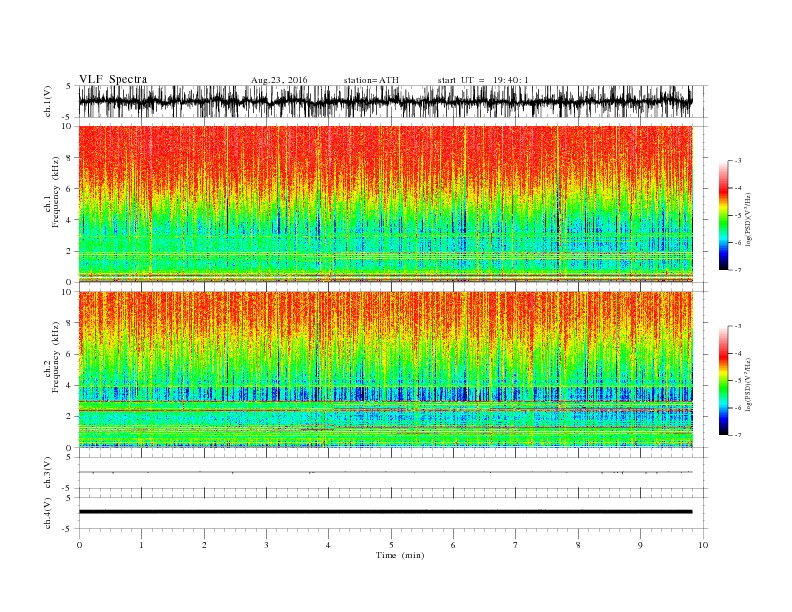
Task: Click the "-3" tick on the ch.1 color bar
Action: tap(737, 161)
